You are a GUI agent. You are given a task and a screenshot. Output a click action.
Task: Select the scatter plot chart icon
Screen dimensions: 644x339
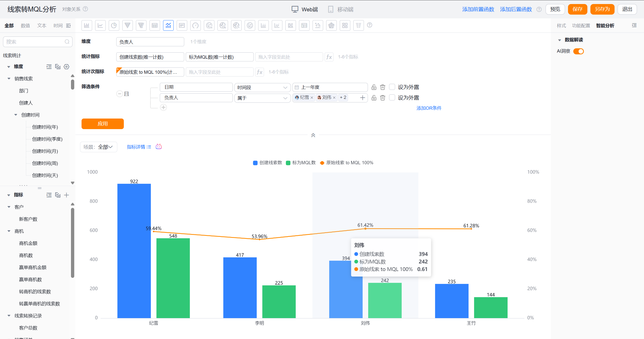pyautogui.click(x=318, y=25)
